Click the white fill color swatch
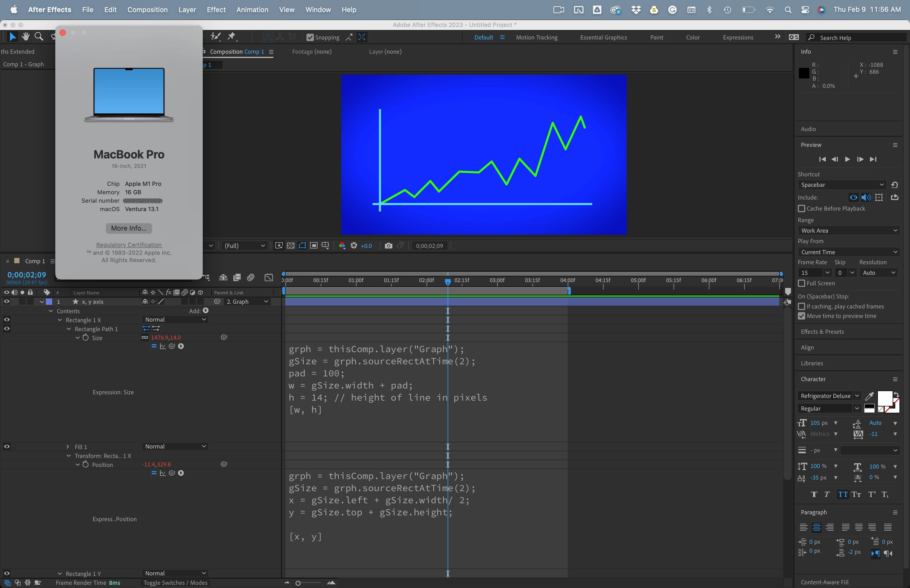The height and width of the screenshot is (588, 910). [x=884, y=398]
